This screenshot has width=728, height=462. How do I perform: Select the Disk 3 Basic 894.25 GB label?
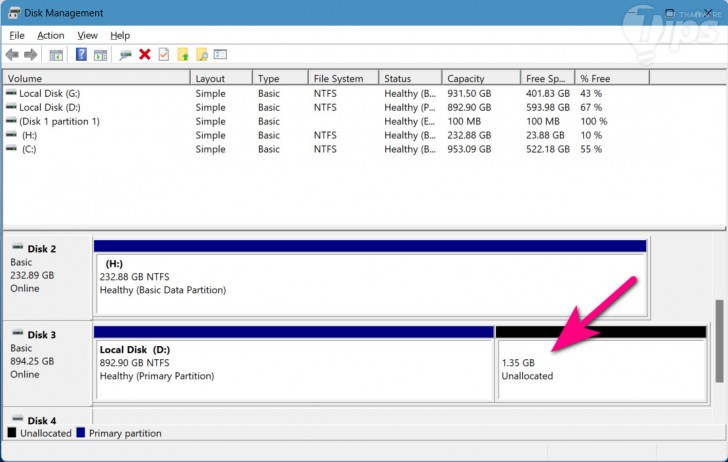point(46,364)
